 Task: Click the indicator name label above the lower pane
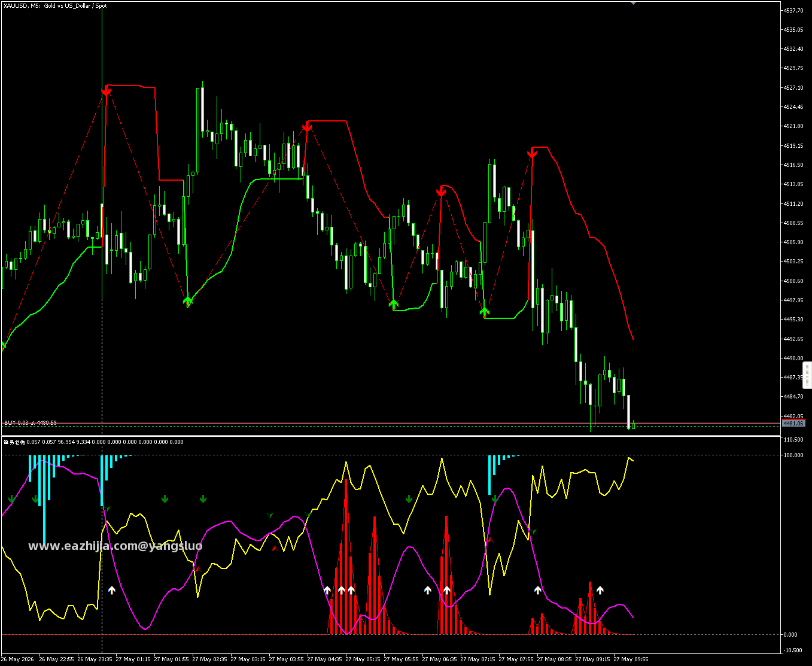pyautogui.click(x=14, y=442)
